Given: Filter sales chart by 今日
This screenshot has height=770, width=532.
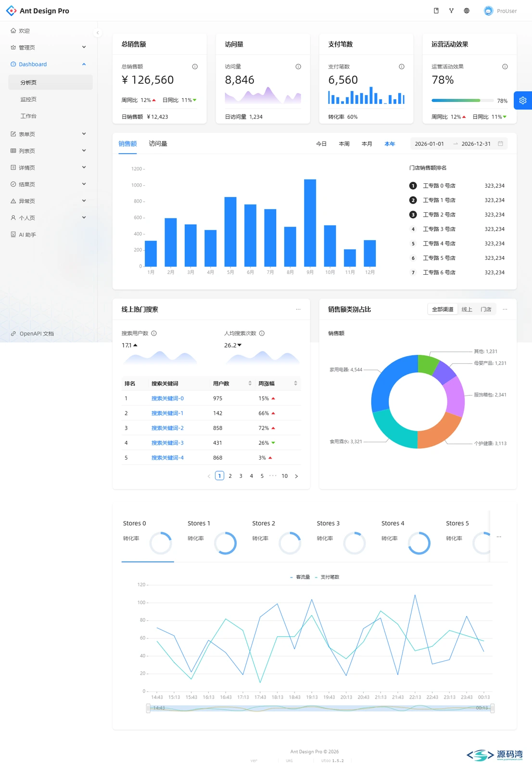Looking at the screenshot, I should [x=321, y=144].
